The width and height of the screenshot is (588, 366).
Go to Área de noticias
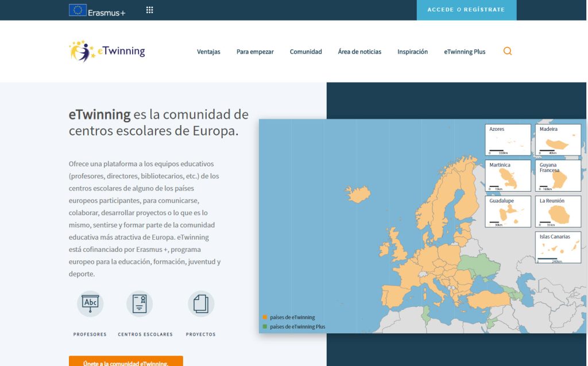tap(359, 52)
